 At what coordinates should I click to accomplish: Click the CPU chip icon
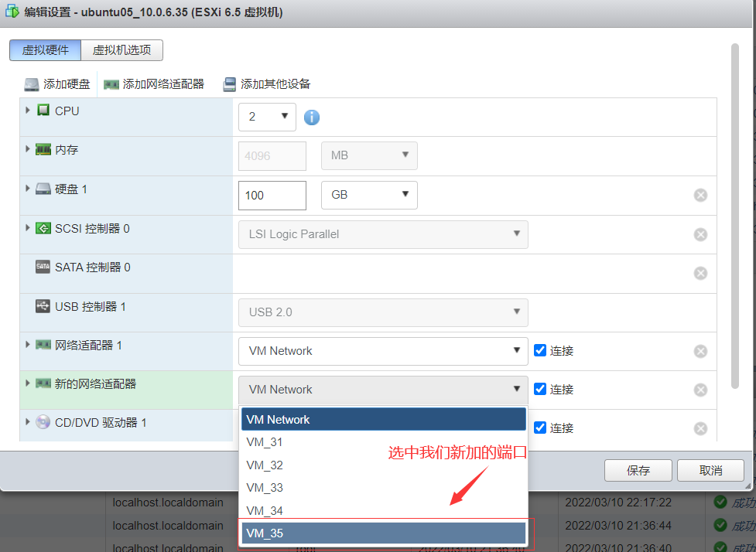click(43, 111)
